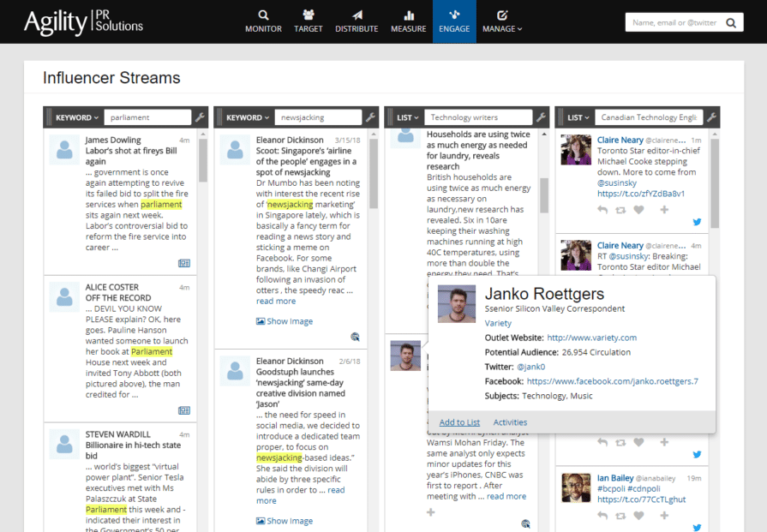Switch to the ENGAGE section

pyautogui.click(x=454, y=21)
